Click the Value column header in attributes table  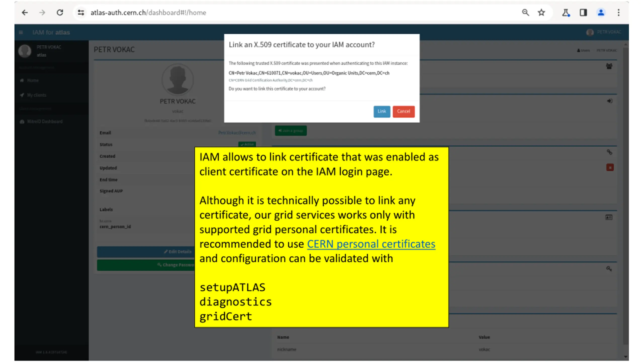pyautogui.click(x=484, y=337)
